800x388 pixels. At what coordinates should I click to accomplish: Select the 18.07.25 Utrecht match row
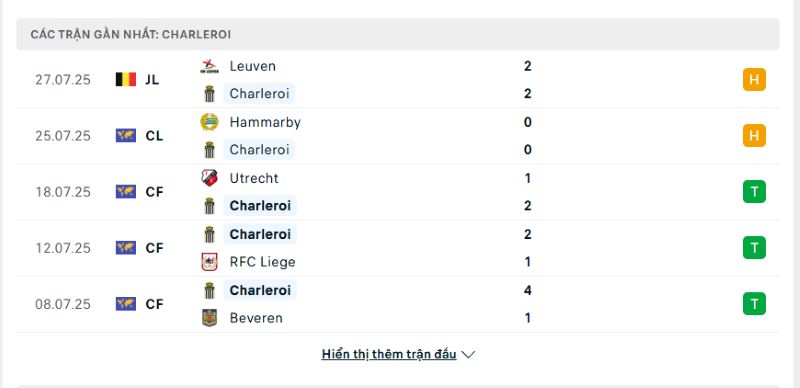coord(398,192)
